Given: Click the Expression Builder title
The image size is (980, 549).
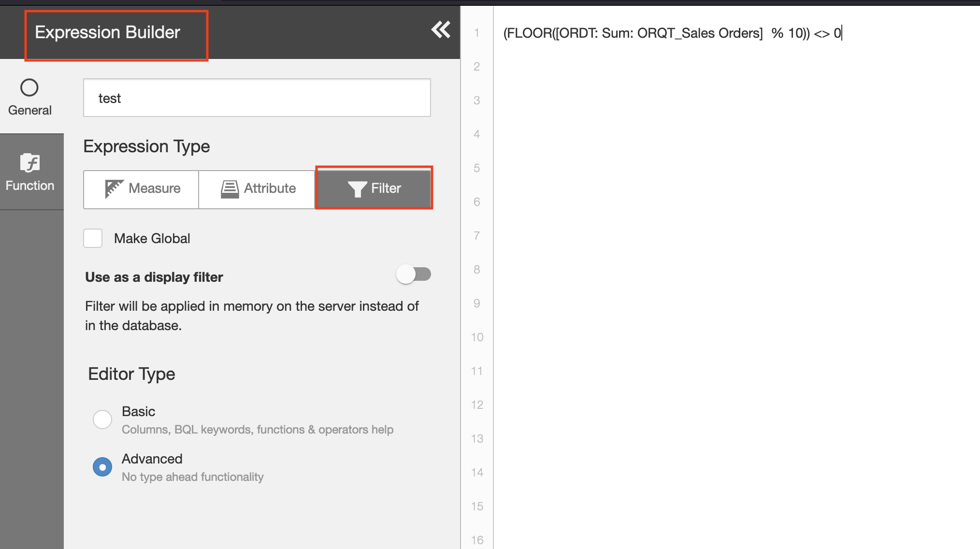Looking at the screenshot, I should [x=107, y=32].
